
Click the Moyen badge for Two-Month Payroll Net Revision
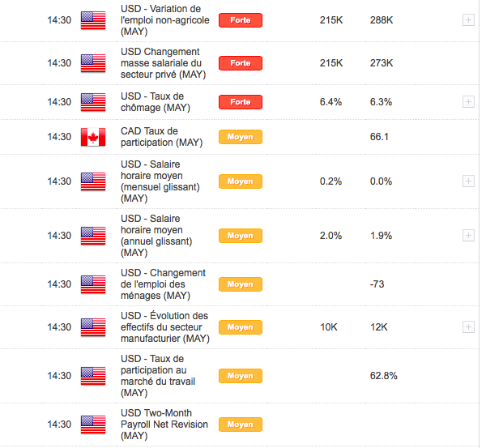pos(241,425)
